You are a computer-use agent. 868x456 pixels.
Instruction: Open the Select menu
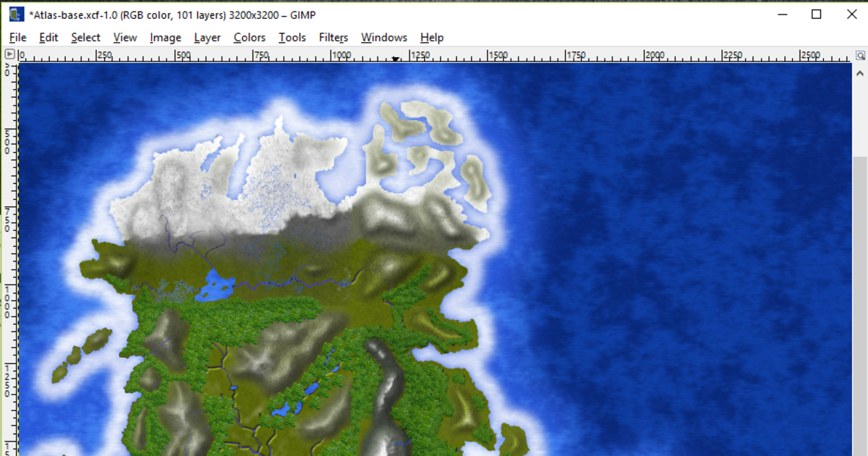click(x=85, y=37)
